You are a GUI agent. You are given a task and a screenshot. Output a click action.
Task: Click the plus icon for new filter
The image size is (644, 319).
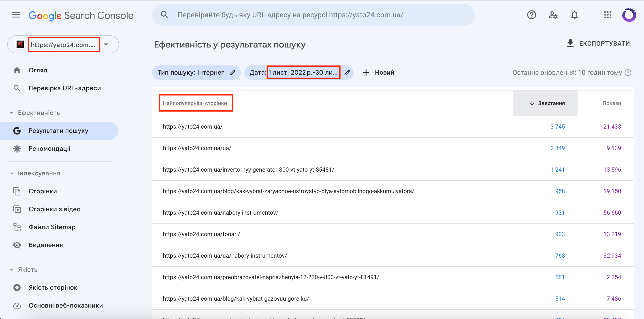pos(366,73)
